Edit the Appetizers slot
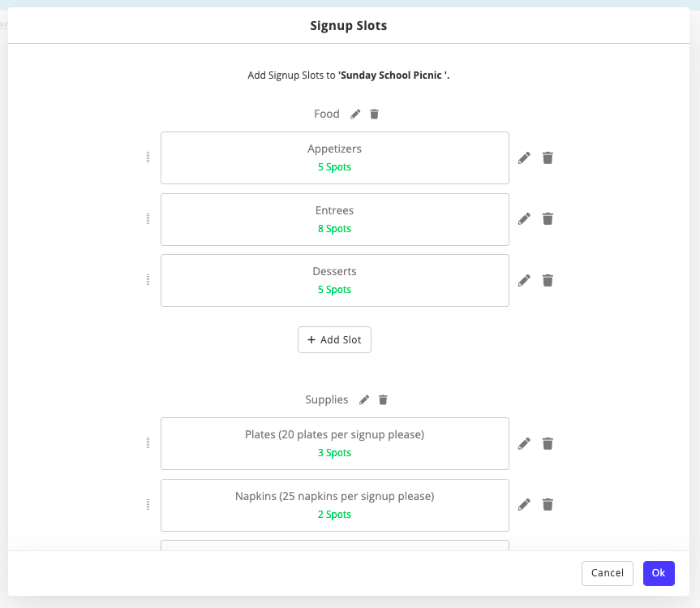 click(524, 157)
